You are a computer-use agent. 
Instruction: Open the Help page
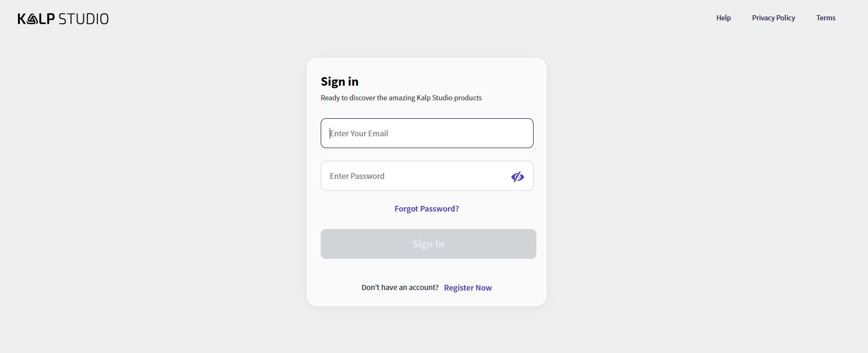click(x=723, y=18)
